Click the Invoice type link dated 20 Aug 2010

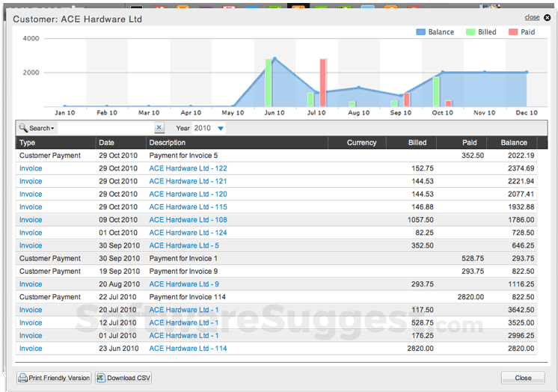click(x=31, y=284)
